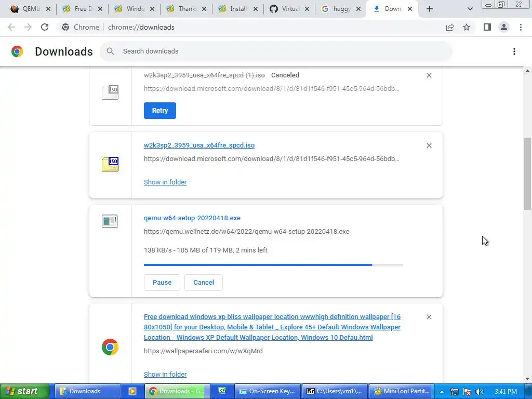
Task: Switch to the Thank tab
Action: pos(185,9)
